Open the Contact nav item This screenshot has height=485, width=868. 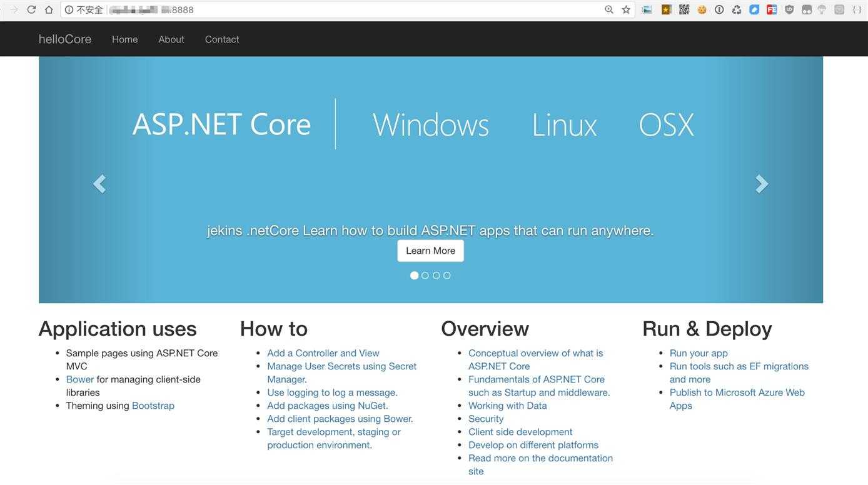[222, 39]
